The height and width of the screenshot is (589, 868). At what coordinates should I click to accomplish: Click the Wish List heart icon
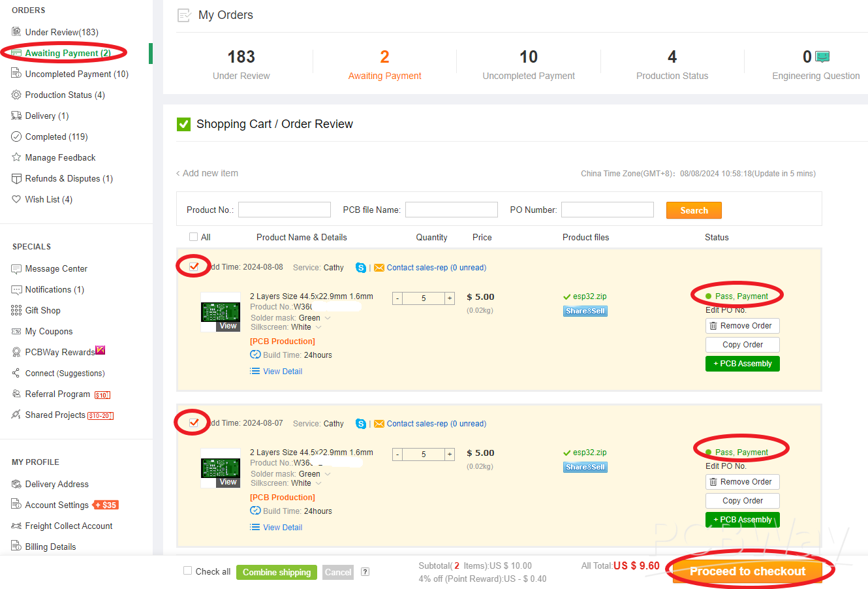[16, 199]
